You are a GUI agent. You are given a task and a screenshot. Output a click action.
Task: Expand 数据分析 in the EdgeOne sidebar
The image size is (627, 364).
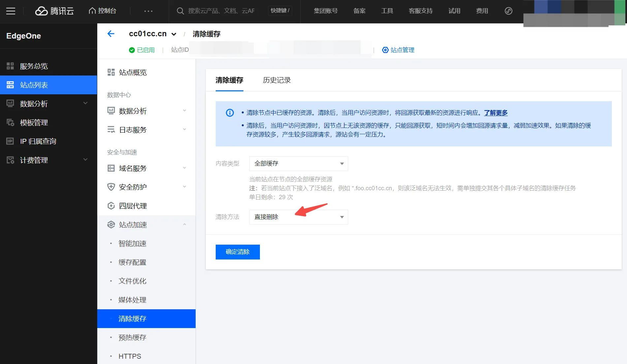(x=48, y=104)
